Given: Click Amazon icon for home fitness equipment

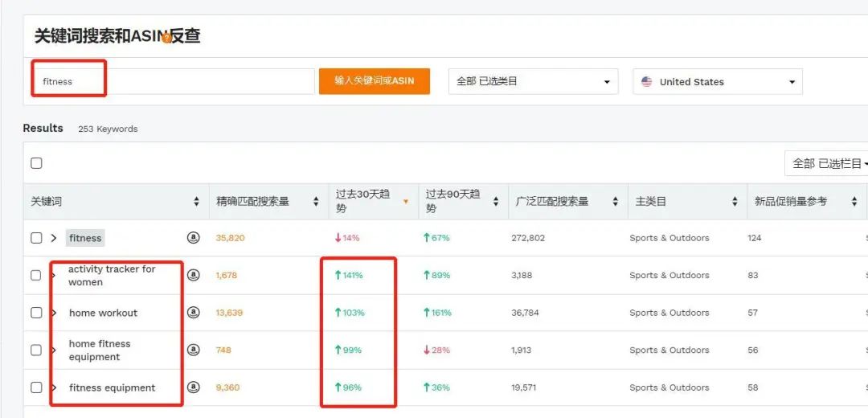Looking at the screenshot, I should coord(193,350).
